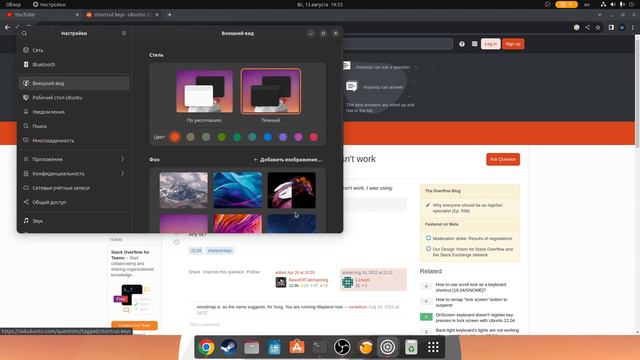Open the 22.04 tag link
640x360 pixels.
pos(196,251)
